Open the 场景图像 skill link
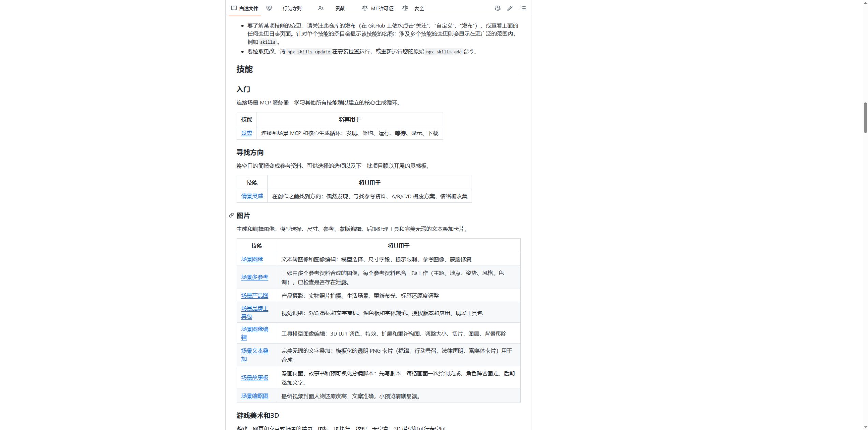The width and height of the screenshot is (868, 430). (x=252, y=259)
